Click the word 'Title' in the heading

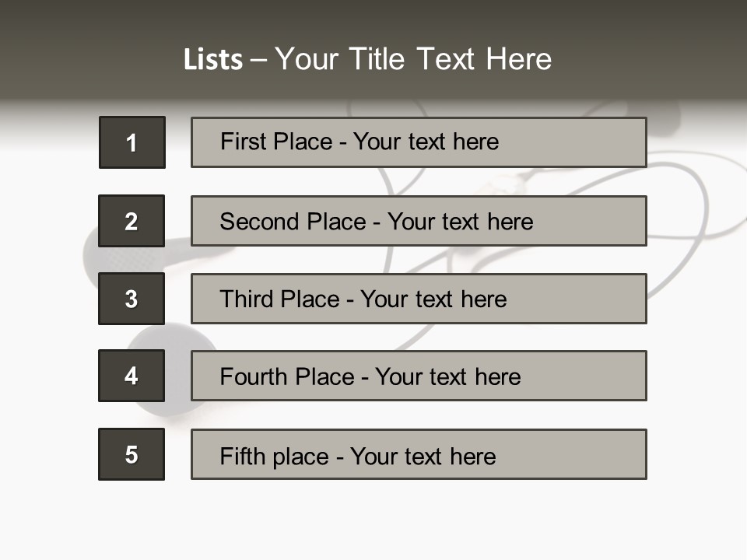379,60
